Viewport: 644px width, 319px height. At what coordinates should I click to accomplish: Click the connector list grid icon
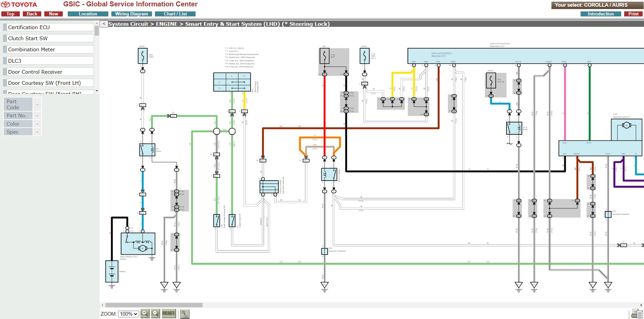point(185,314)
